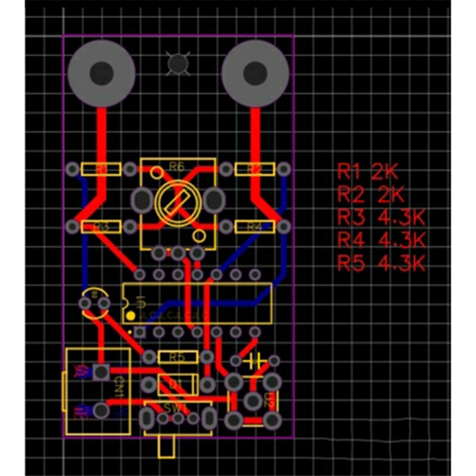Click the R4 resistor footprint

255,227
